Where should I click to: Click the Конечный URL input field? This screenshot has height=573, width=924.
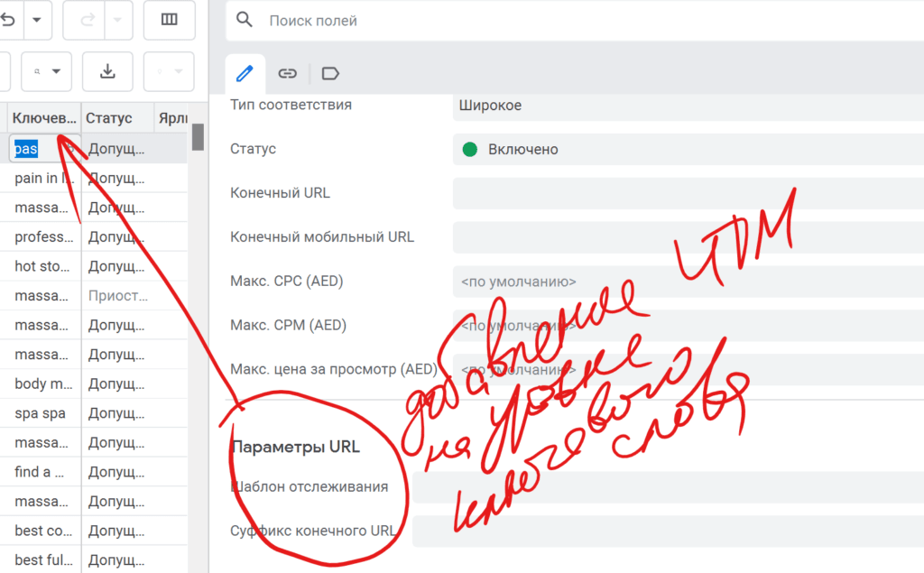(x=688, y=193)
